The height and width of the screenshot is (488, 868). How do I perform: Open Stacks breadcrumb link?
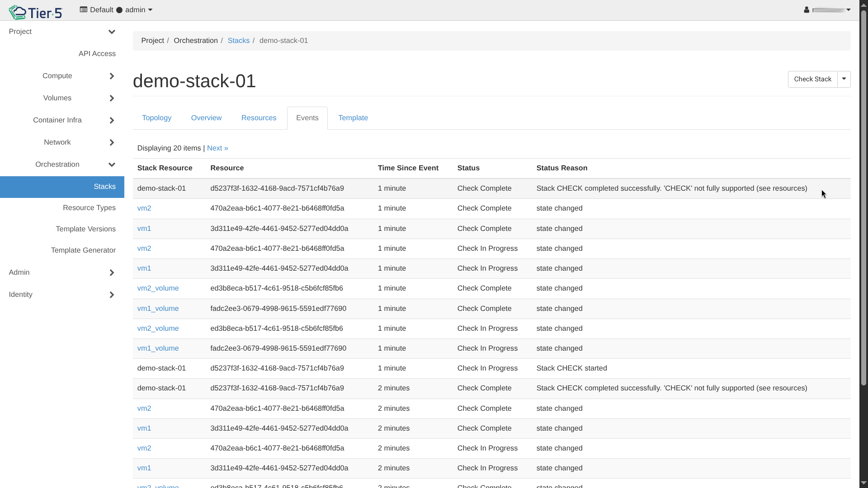[238, 41]
